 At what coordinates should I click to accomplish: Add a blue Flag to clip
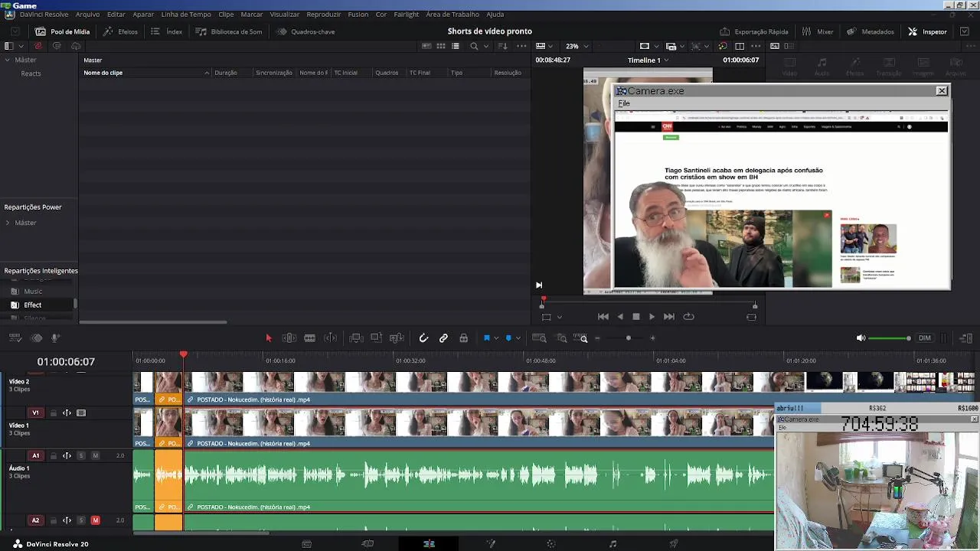[x=486, y=337]
